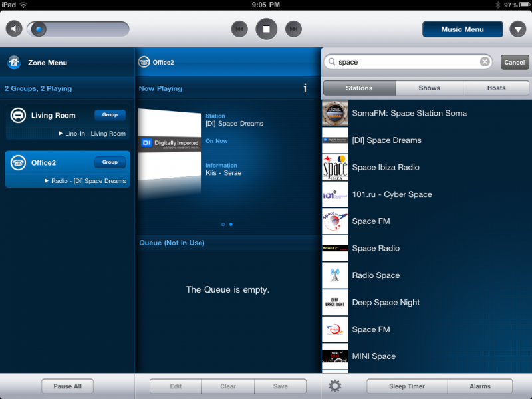The width and height of the screenshot is (532, 399).
Task: Switch to the second Now Playing page dot
Action: click(231, 225)
